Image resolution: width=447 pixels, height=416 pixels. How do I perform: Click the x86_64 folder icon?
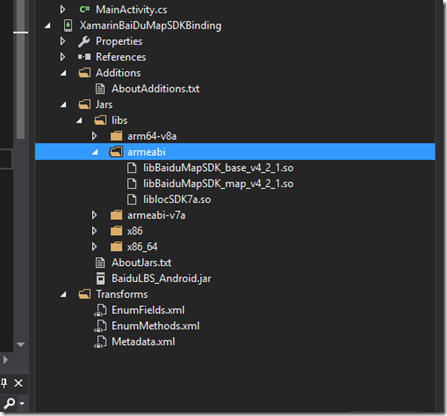pos(116,247)
